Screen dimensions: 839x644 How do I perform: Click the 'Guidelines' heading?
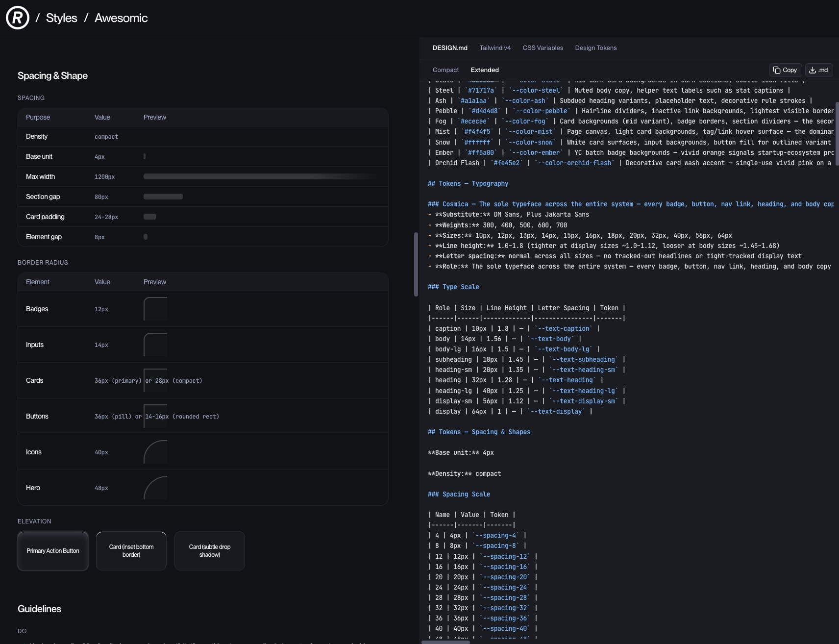[39, 609]
